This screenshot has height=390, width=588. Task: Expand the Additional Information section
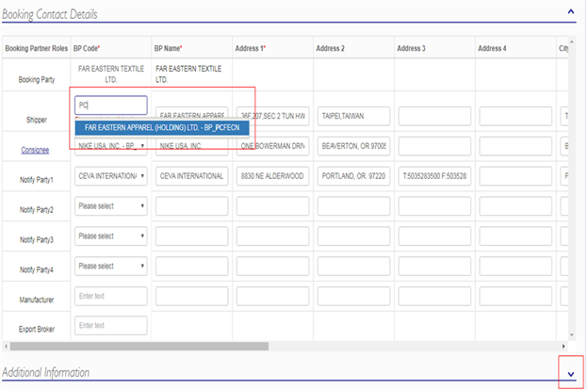(x=571, y=374)
